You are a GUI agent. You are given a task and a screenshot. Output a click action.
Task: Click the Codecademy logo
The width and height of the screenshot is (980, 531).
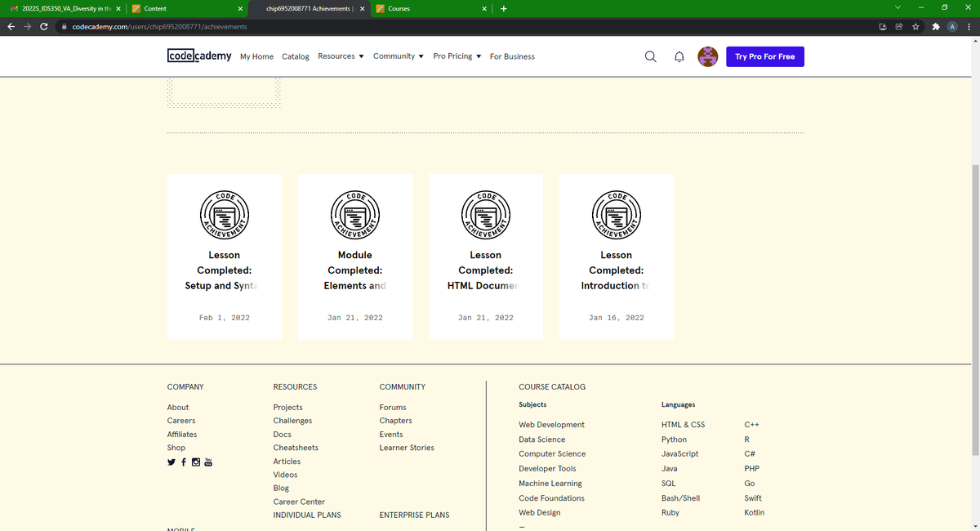198,56
